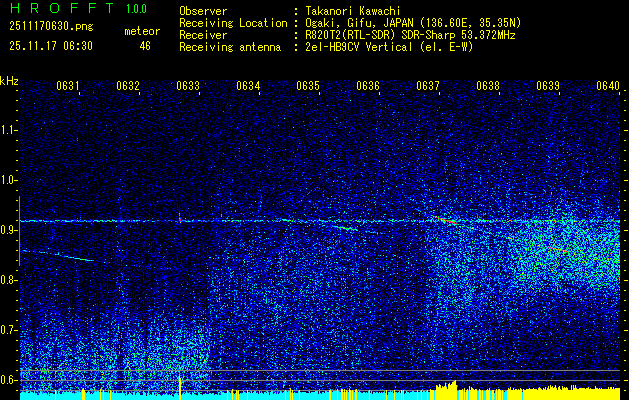Click the filename 2511170630.png
This screenshot has height=400, width=629.
click(51, 27)
